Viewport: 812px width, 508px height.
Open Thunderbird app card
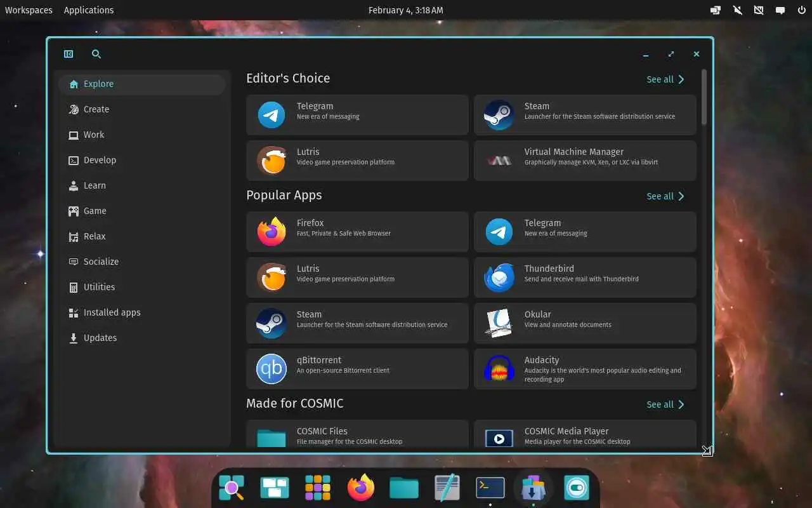[x=585, y=277]
